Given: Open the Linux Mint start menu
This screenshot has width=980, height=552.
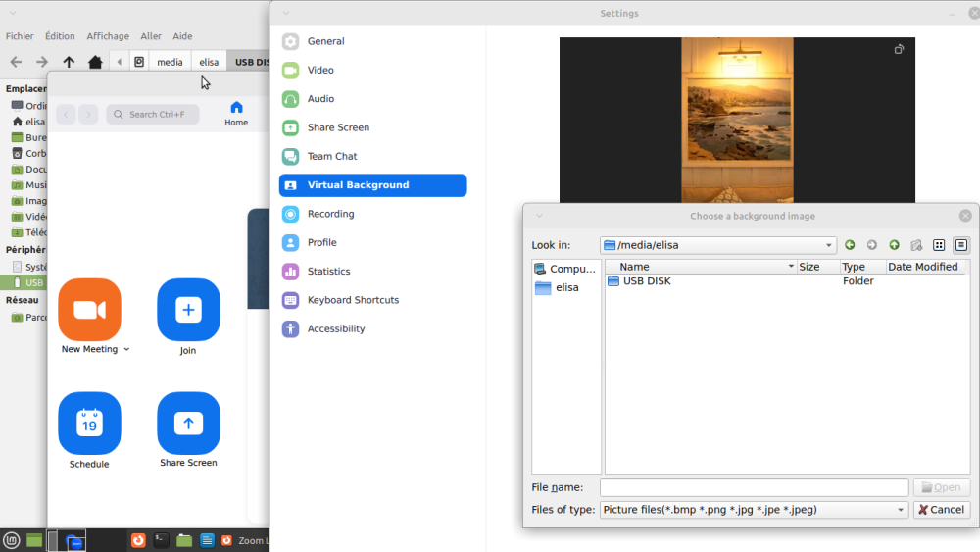Looking at the screenshot, I should [11, 540].
